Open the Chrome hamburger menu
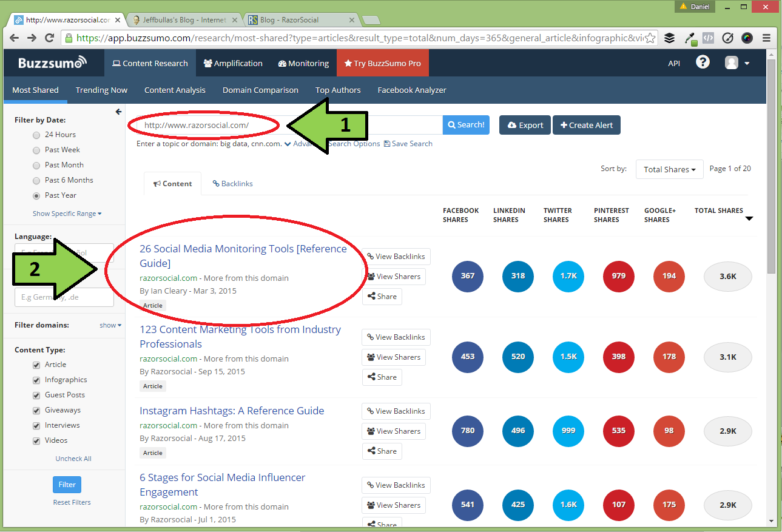Viewport: 782px width, 532px height. (766, 38)
